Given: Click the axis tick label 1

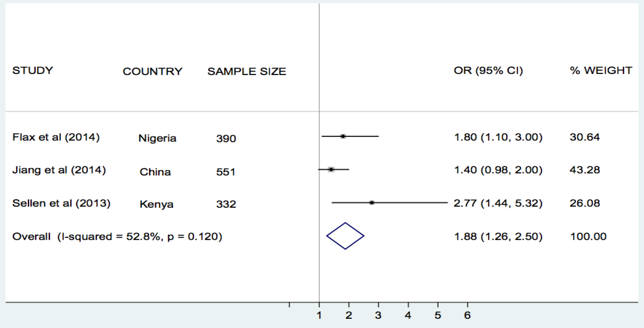Looking at the screenshot, I should pos(319,316).
